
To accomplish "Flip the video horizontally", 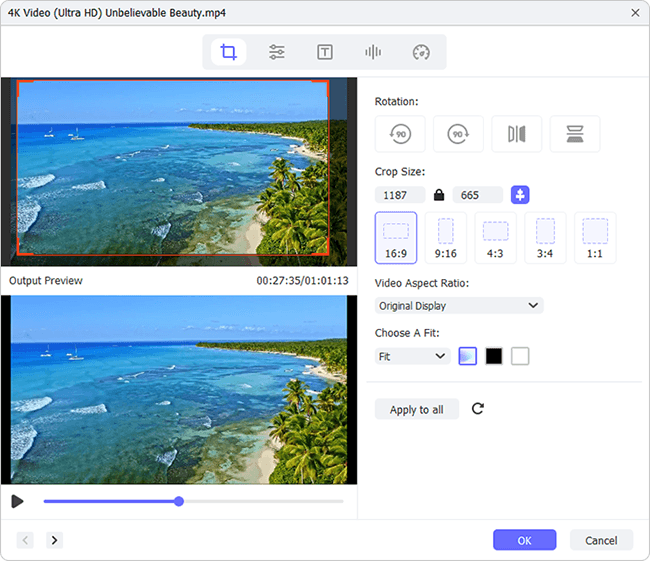I will click(x=517, y=134).
